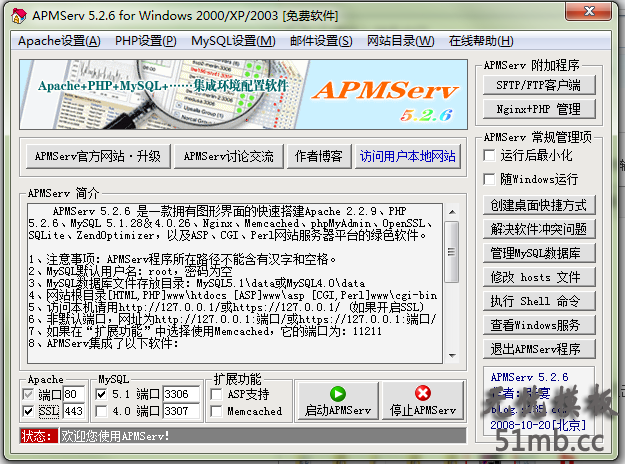Click the MySQL 4.0 port 3307 field
Viewport: 625px width, 464px height.
(x=181, y=411)
